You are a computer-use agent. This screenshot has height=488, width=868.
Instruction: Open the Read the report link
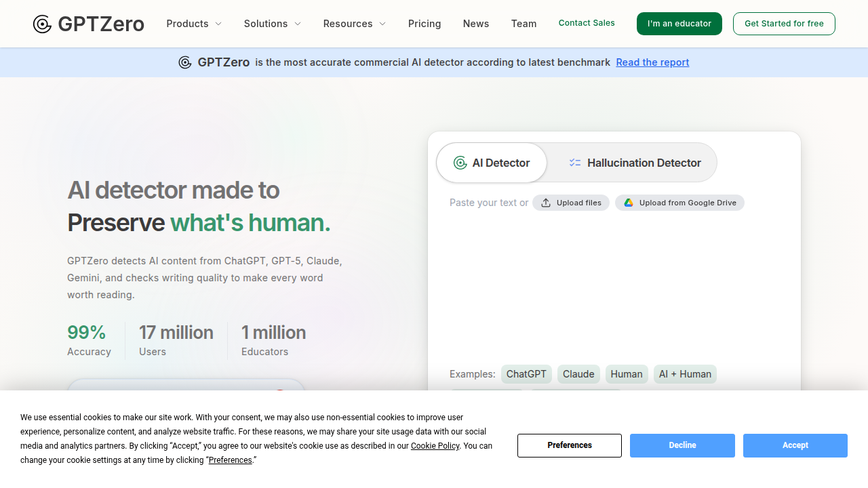pyautogui.click(x=652, y=62)
